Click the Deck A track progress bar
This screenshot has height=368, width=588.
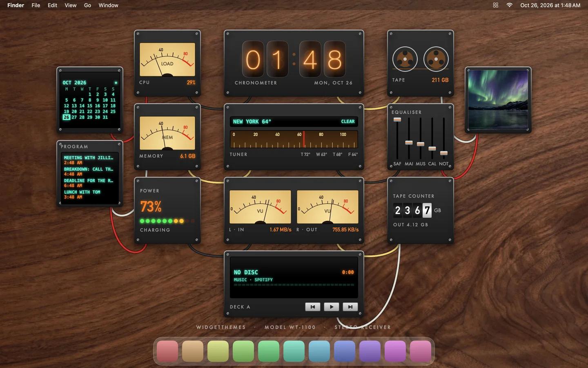(294, 285)
